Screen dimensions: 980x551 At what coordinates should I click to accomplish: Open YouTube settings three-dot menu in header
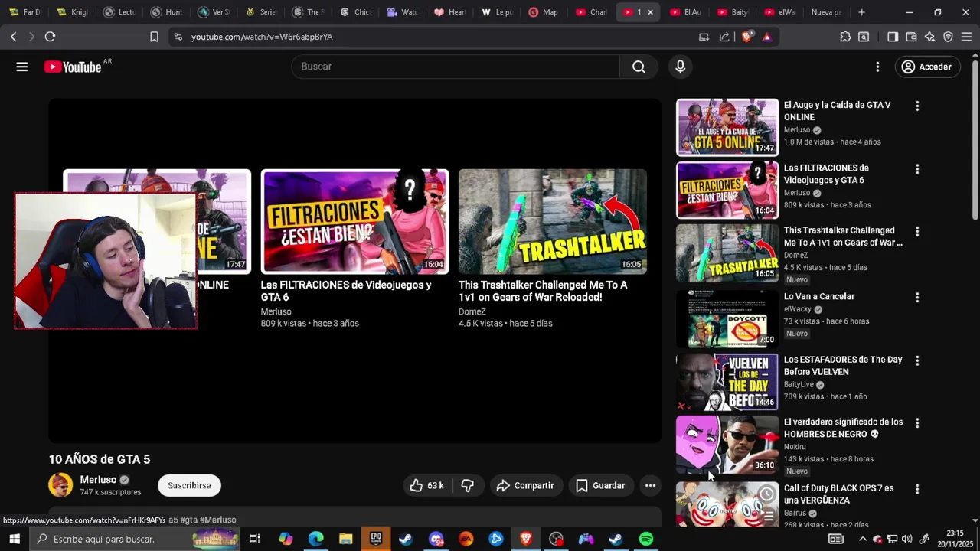tap(877, 67)
